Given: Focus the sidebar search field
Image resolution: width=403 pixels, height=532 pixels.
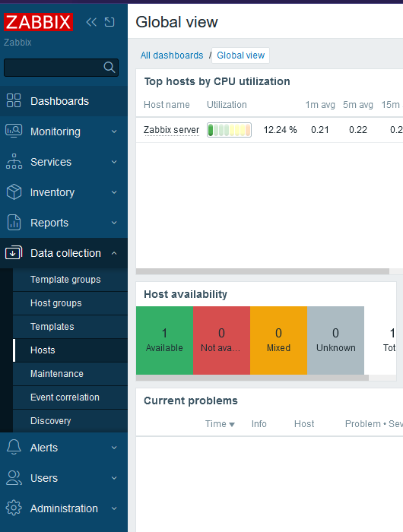Looking at the screenshot, I should [x=61, y=67].
